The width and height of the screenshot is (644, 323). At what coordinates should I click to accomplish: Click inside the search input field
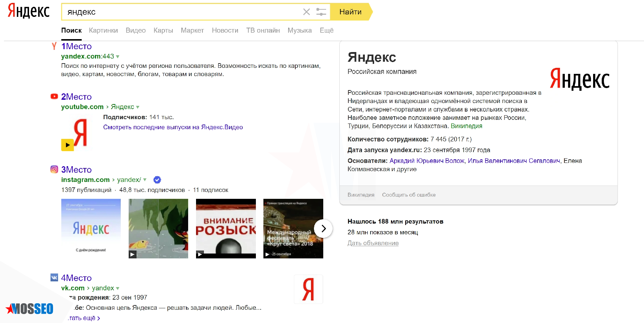click(x=179, y=12)
